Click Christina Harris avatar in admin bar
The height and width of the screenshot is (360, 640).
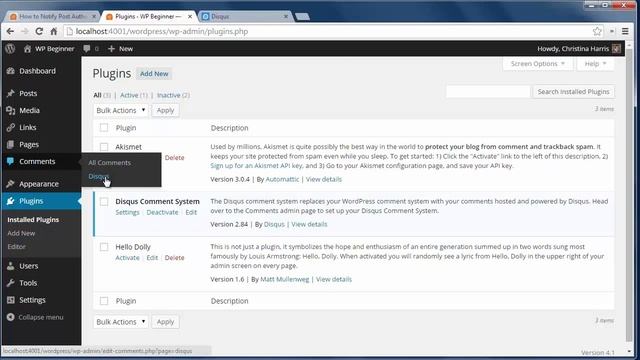[x=616, y=49]
